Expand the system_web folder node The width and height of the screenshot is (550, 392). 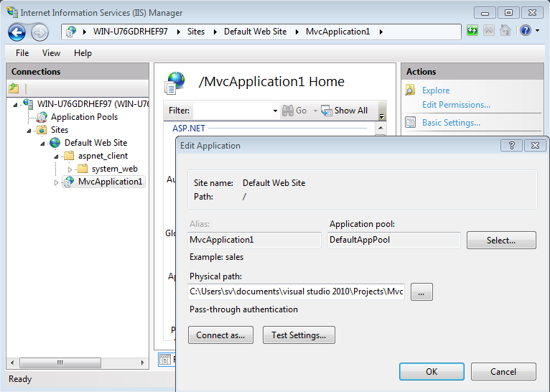point(70,169)
